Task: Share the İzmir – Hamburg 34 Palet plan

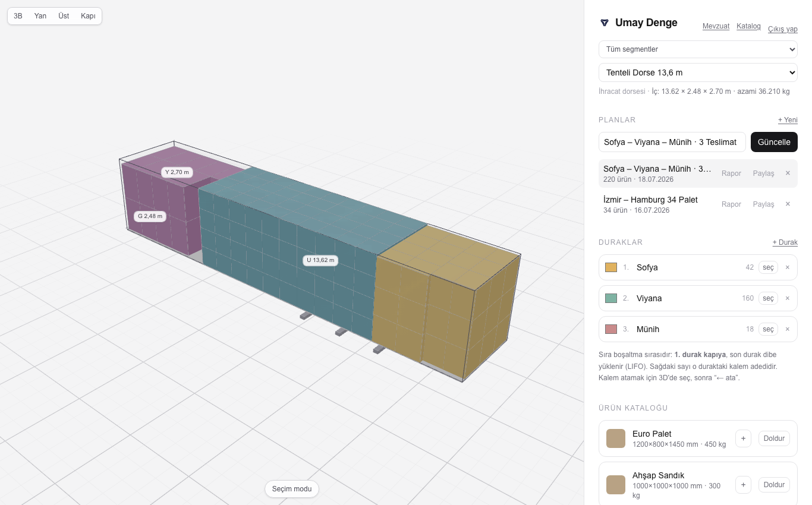Action: [x=764, y=204]
